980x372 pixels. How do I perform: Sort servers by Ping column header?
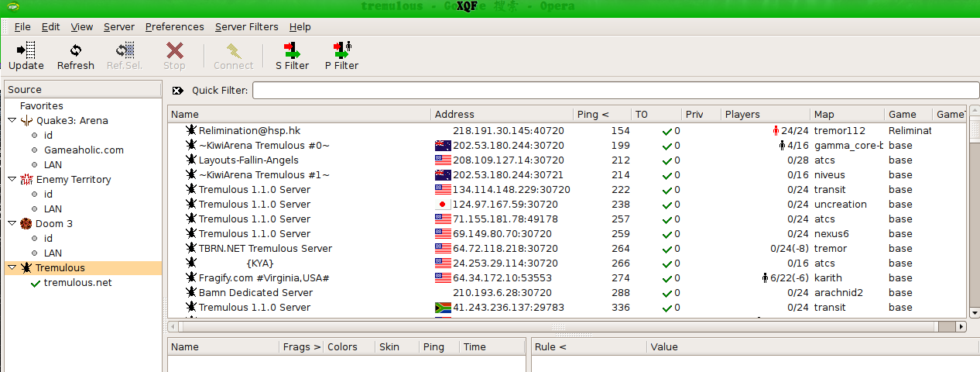click(603, 114)
